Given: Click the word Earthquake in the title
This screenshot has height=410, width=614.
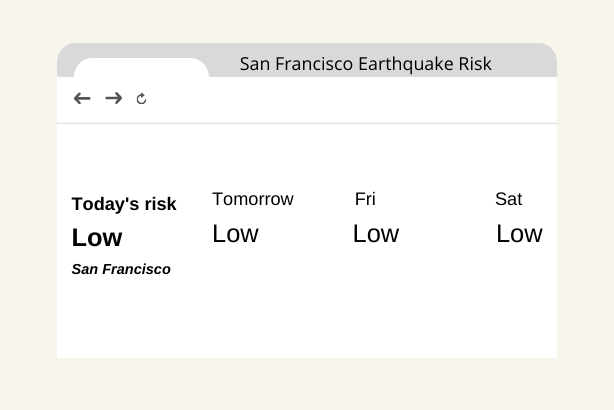Looking at the screenshot, I should pyautogui.click(x=406, y=64).
